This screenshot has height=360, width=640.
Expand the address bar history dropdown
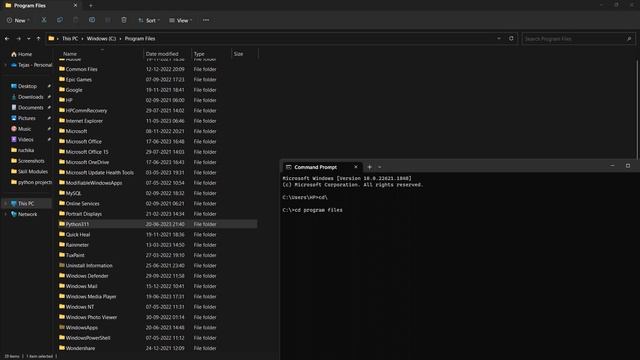click(x=499, y=38)
